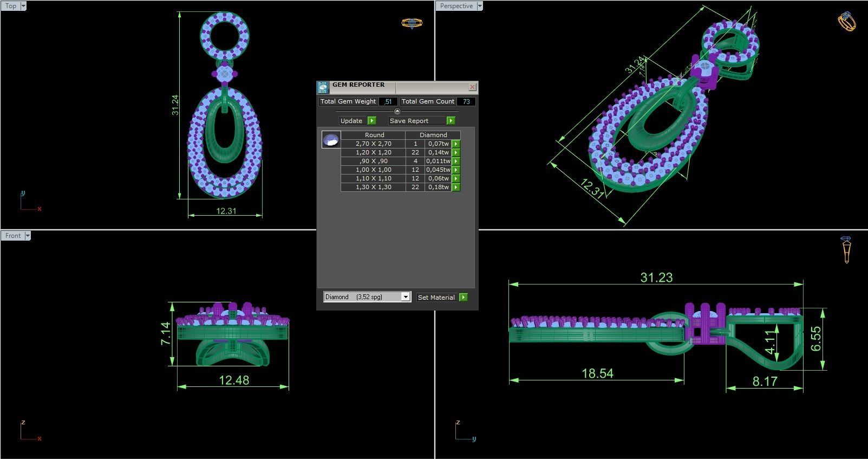The image size is (868, 459).
Task: Select the 2,70 X 2,70 size cell
Action: pyautogui.click(x=373, y=144)
